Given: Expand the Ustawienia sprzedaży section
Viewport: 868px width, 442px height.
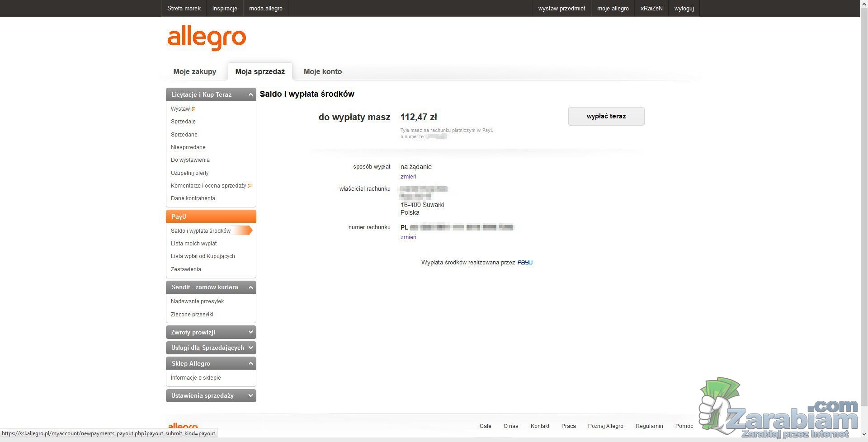Looking at the screenshot, I should point(250,395).
